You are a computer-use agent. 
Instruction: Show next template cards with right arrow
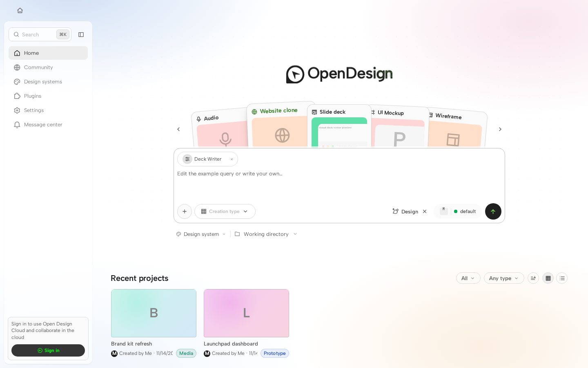500,129
